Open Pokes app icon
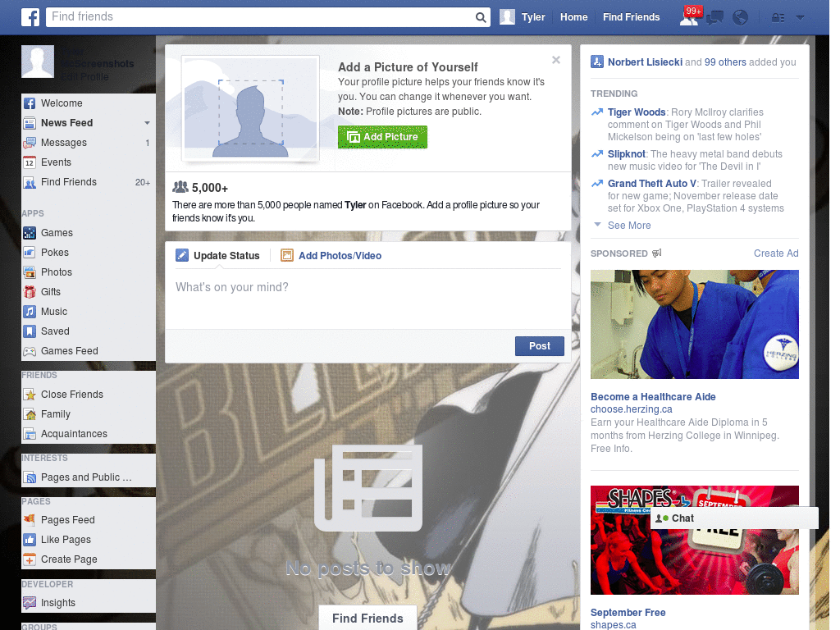 30,253
